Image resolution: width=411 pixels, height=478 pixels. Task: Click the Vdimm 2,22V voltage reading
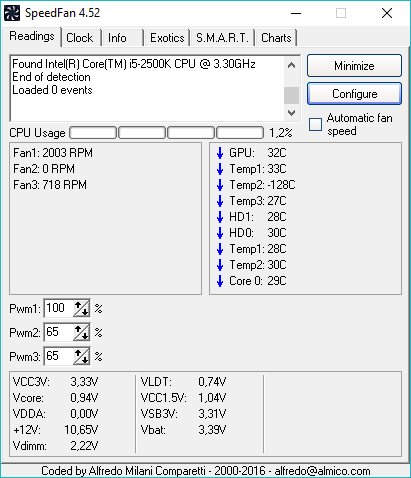55,446
